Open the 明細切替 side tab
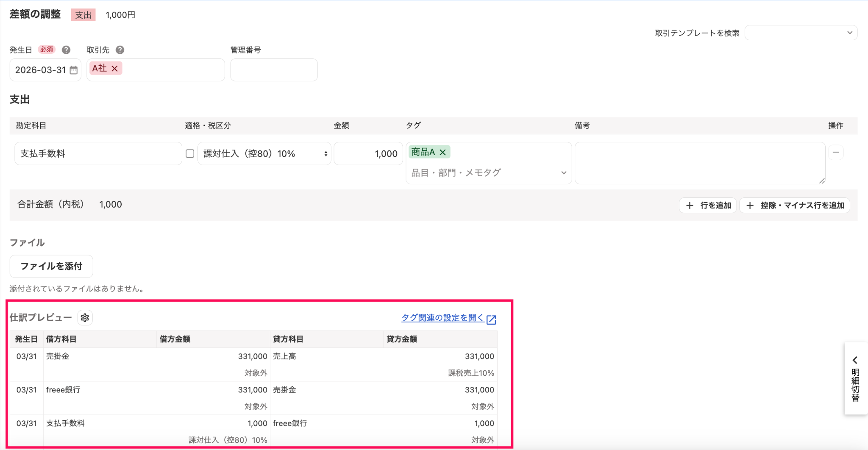Viewport: 868px width, 450px height. tap(856, 378)
